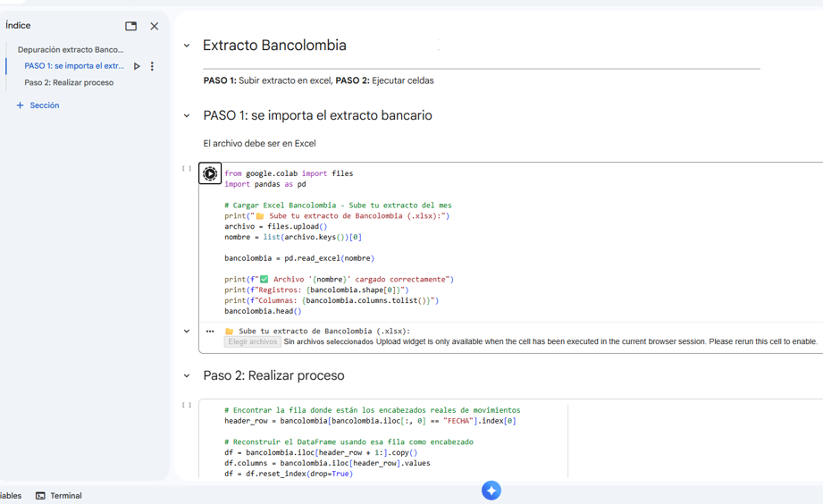
Task: Open table of contents in new tab icon
Action: click(130, 26)
